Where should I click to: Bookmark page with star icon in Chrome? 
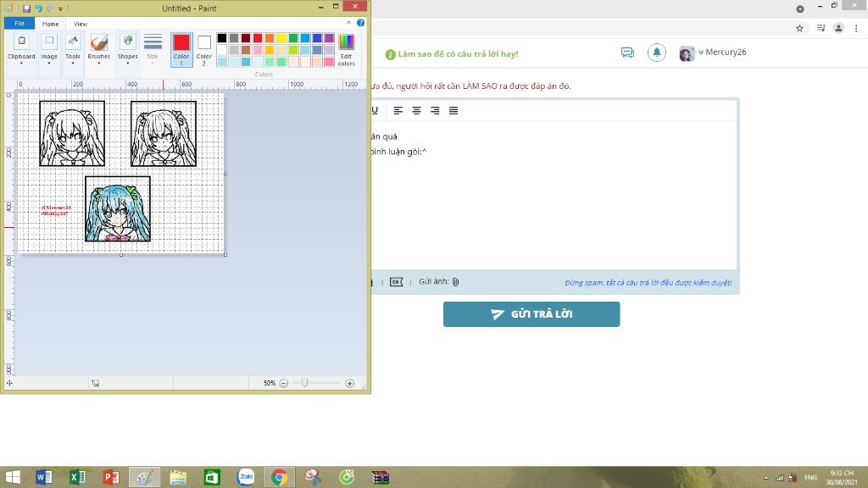tap(799, 28)
